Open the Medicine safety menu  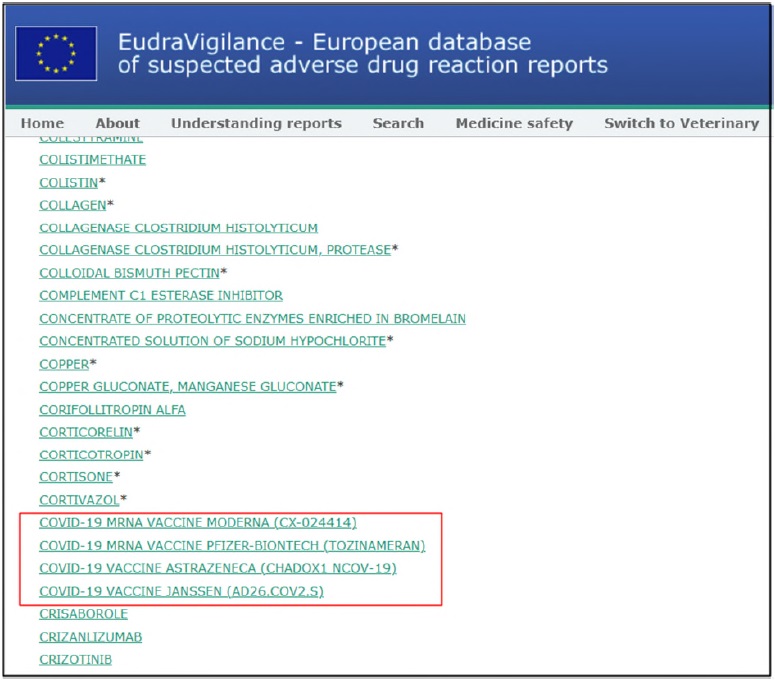coord(514,123)
